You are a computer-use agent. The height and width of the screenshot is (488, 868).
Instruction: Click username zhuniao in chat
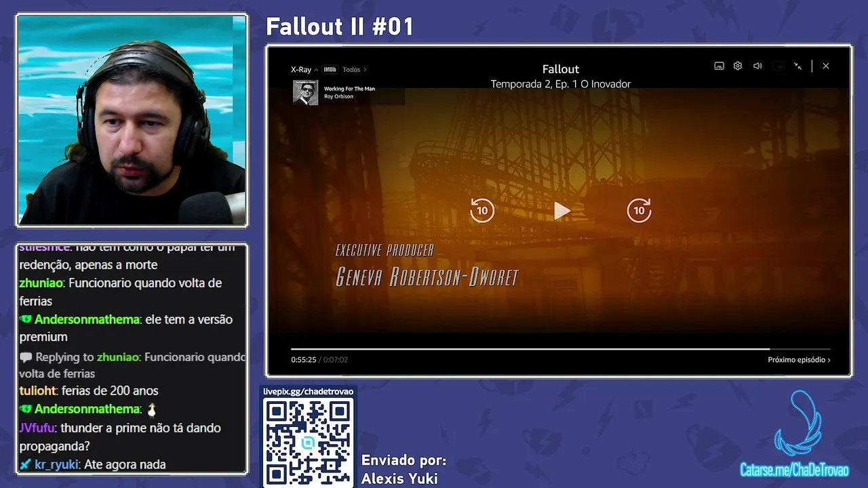41,283
